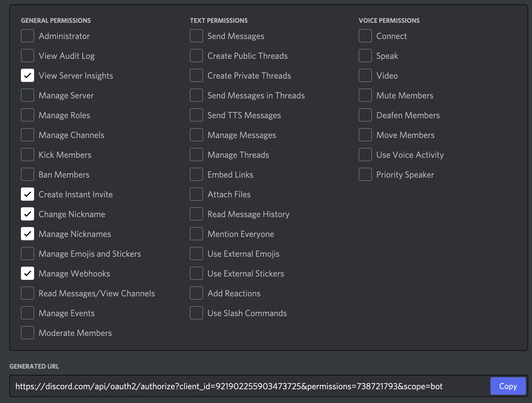
Task: Copy the generated OAuth2 URL
Action: (508, 386)
